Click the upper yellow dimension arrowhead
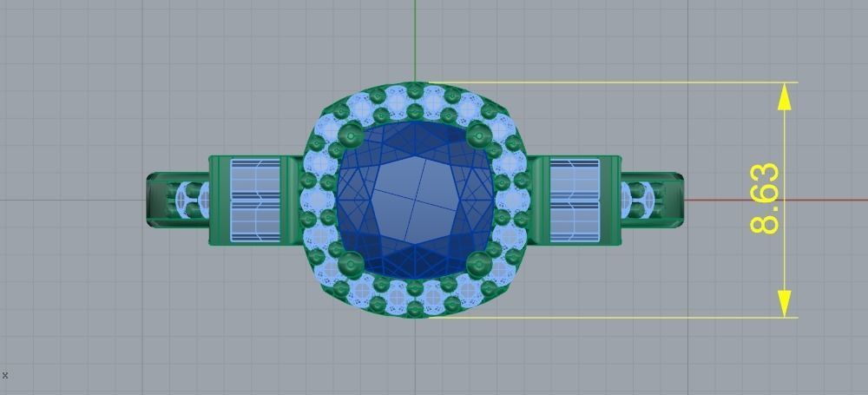 [x=785, y=96]
